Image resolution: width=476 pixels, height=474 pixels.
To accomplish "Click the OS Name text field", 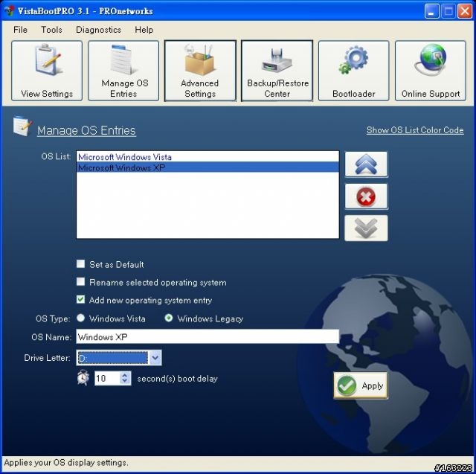I will point(208,337).
